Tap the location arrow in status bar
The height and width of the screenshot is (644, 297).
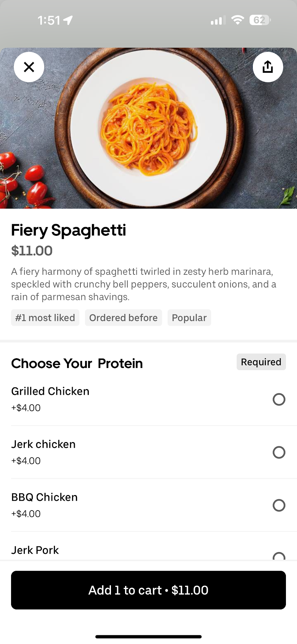click(x=68, y=20)
